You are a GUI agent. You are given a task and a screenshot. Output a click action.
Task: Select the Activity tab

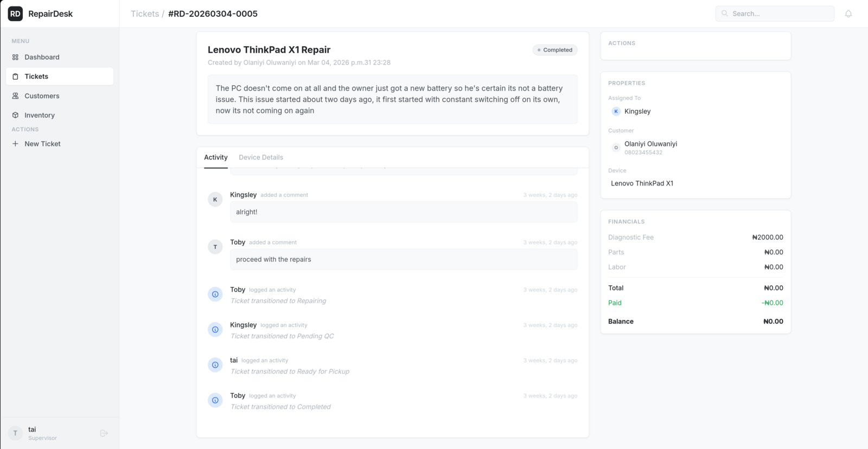pyautogui.click(x=215, y=157)
